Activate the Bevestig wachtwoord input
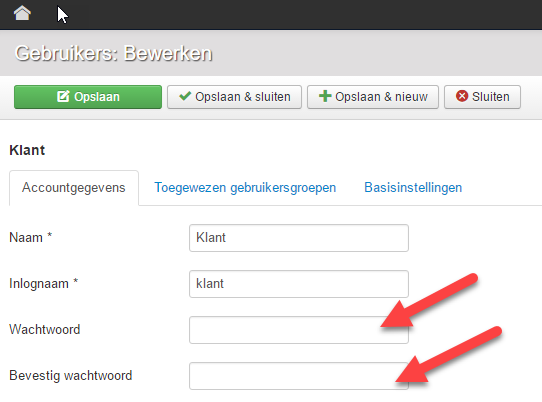Screen dimensions: 542x402 [x=299, y=376]
